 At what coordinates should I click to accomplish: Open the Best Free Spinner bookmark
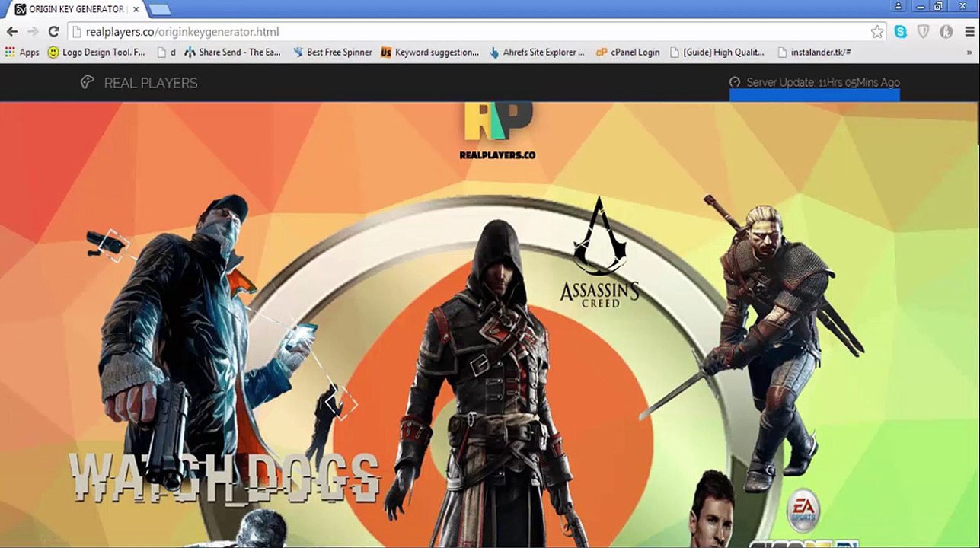click(x=332, y=53)
